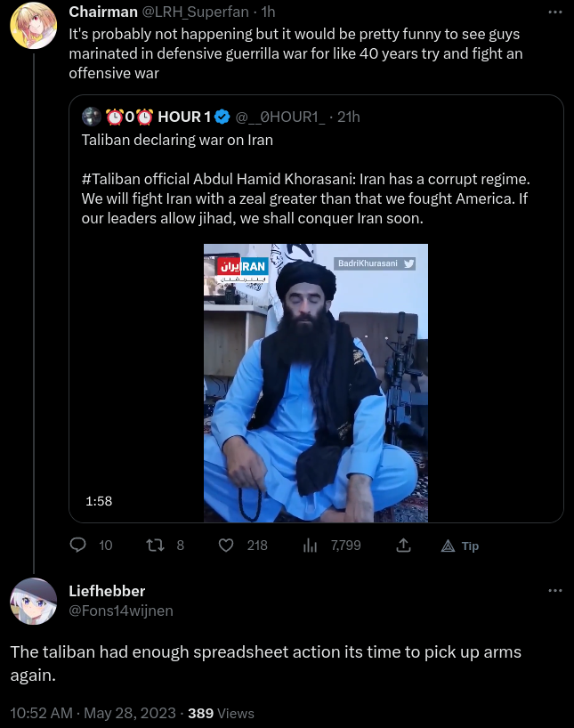Click the 1:58 video duration label
574x728 pixels.
point(99,501)
